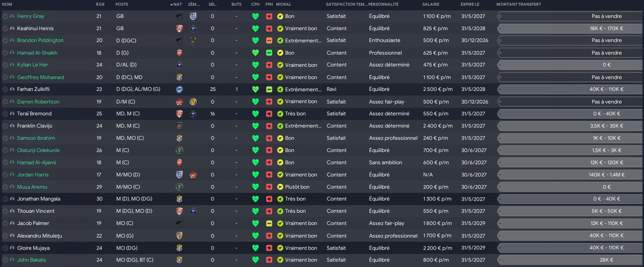Click Henry Gray's green heart condition icon
This screenshot has height=267, width=644.
tap(255, 16)
